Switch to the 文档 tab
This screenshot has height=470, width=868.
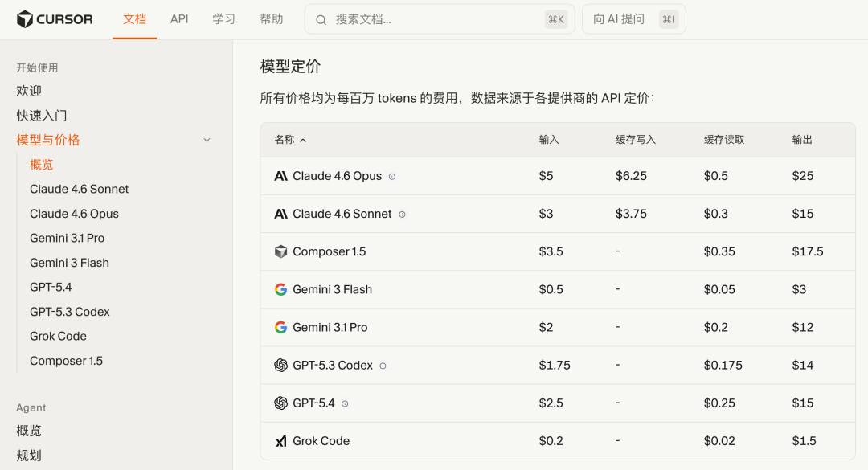134,18
